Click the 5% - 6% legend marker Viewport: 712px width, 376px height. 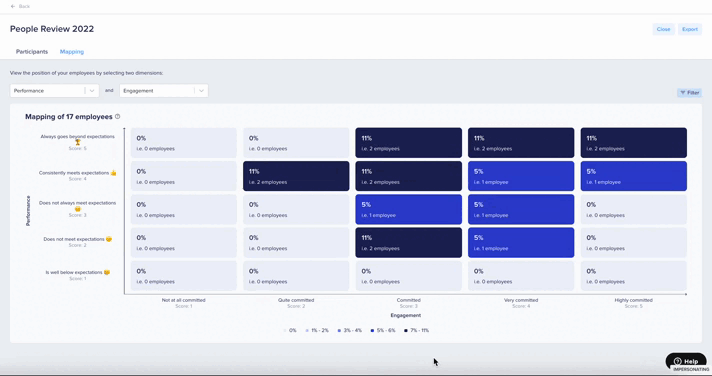coord(372,331)
